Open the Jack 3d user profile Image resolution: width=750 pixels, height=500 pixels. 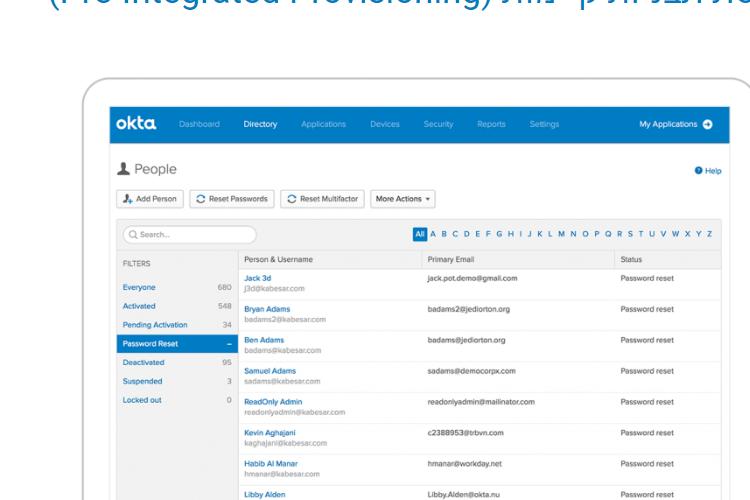(x=257, y=278)
